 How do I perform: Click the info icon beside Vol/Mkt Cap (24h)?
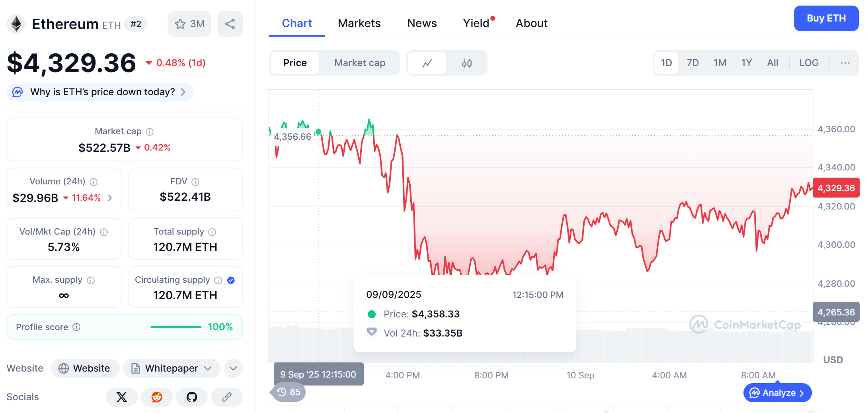click(x=104, y=232)
